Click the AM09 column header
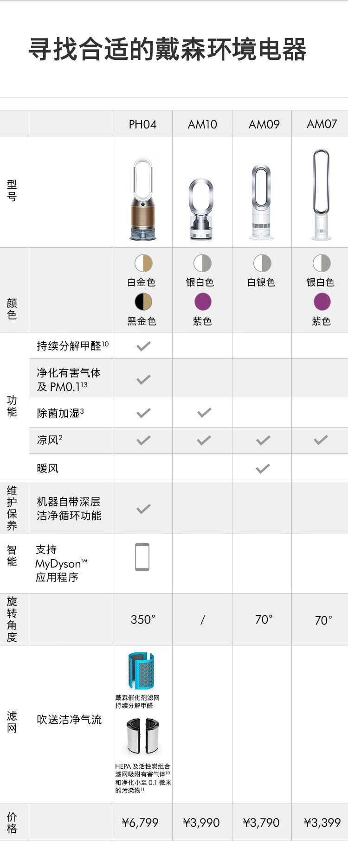The height and width of the screenshot is (868, 348). [x=264, y=124]
